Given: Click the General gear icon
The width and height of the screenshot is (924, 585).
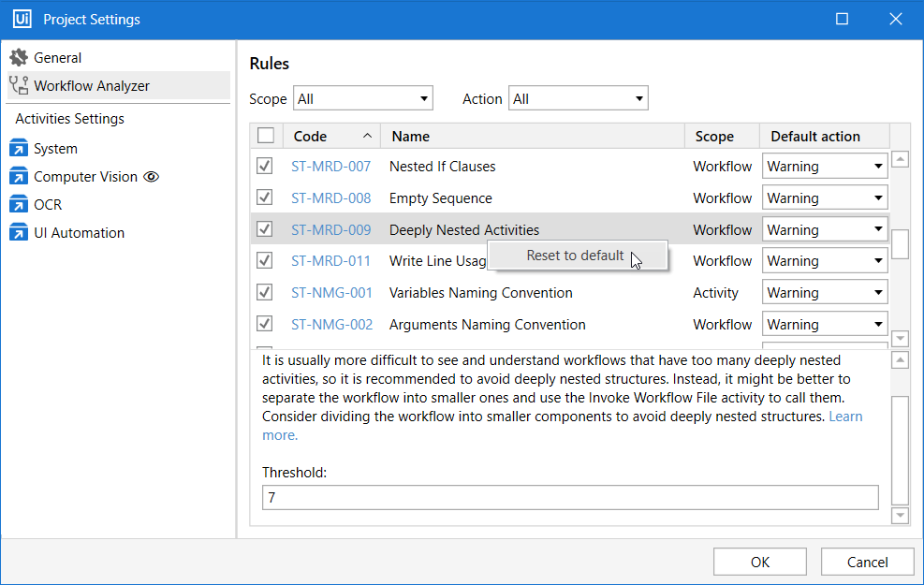Looking at the screenshot, I should pos(19,58).
